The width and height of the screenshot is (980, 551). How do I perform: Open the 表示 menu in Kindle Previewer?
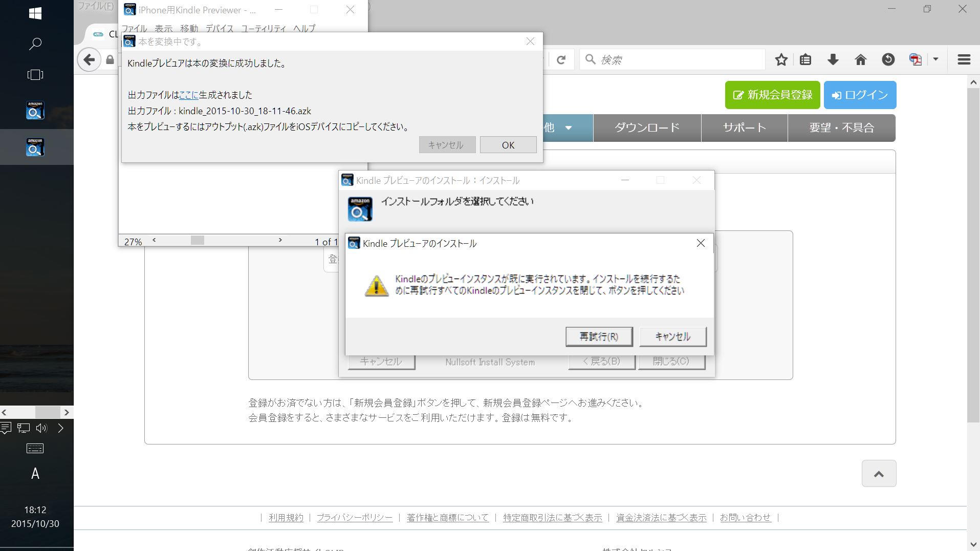pyautogui.click(x=164, y=29)
